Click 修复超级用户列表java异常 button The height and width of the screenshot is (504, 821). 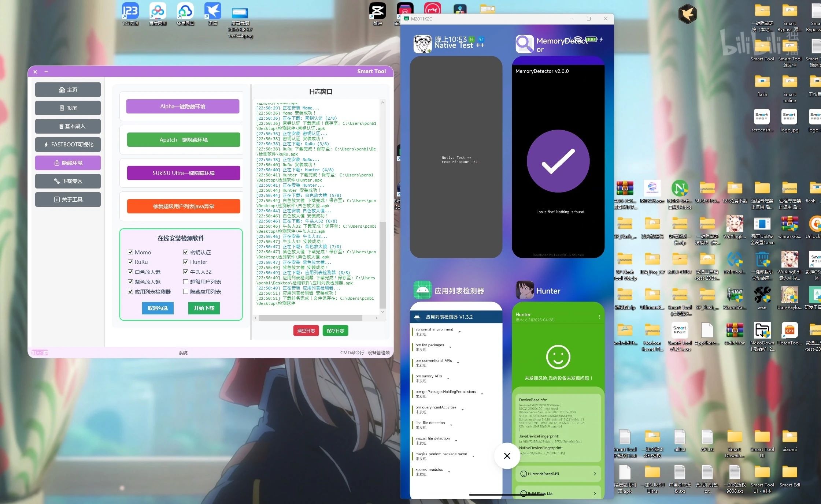click(x=184, y=206)
